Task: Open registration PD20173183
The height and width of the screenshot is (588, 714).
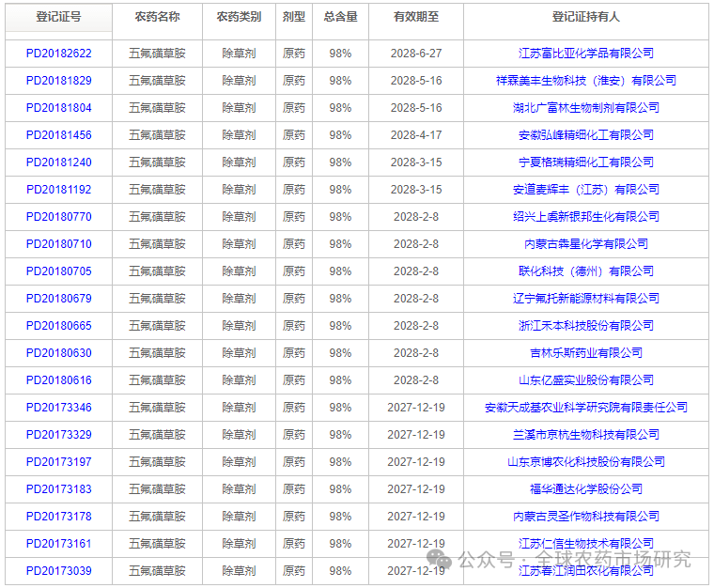Action: coord(59,489)
